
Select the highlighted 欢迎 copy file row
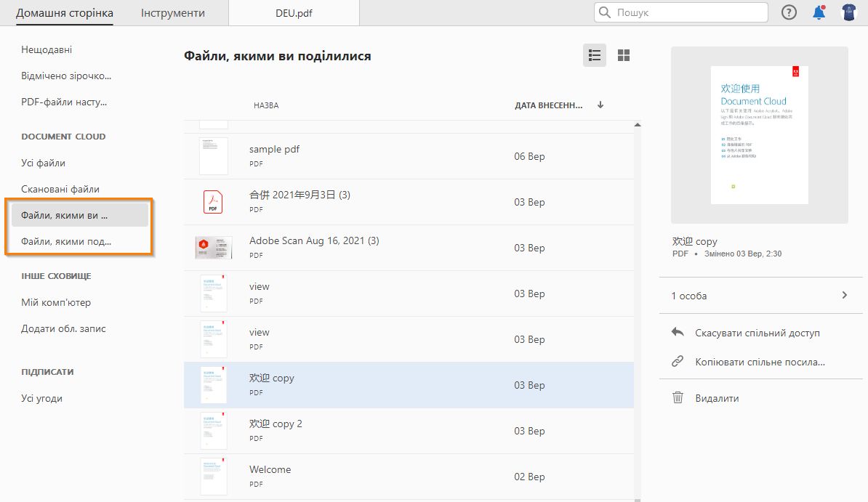409,385
